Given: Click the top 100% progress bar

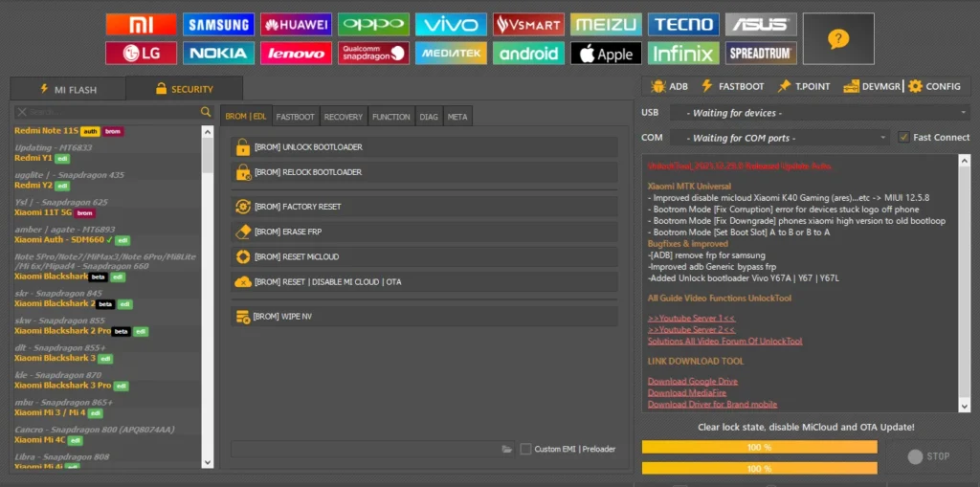Looking at the screenshot, I should coord(759,447).
